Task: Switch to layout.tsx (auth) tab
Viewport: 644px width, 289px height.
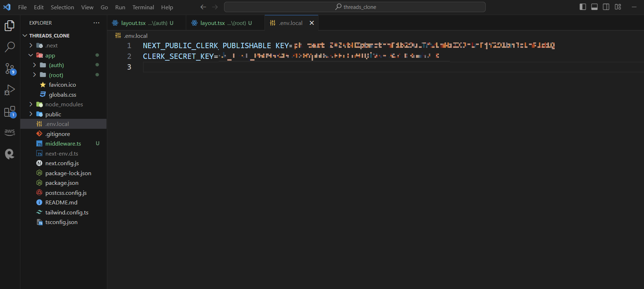Action: point(147,23)
